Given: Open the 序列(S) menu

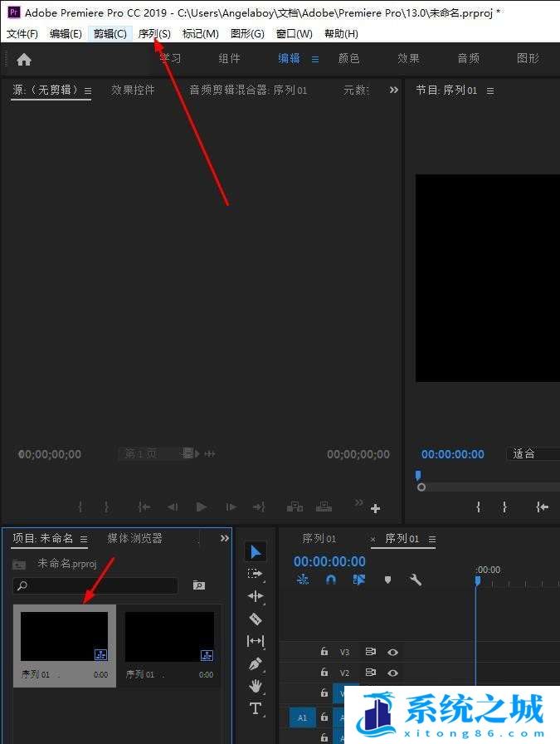Looking at the screenshot, I should (154, 33).
